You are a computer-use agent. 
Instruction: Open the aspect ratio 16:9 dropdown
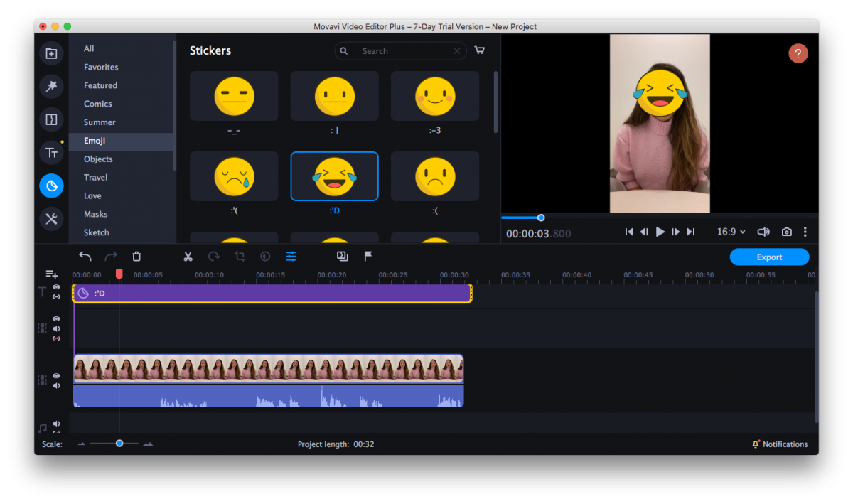[731, 231]
